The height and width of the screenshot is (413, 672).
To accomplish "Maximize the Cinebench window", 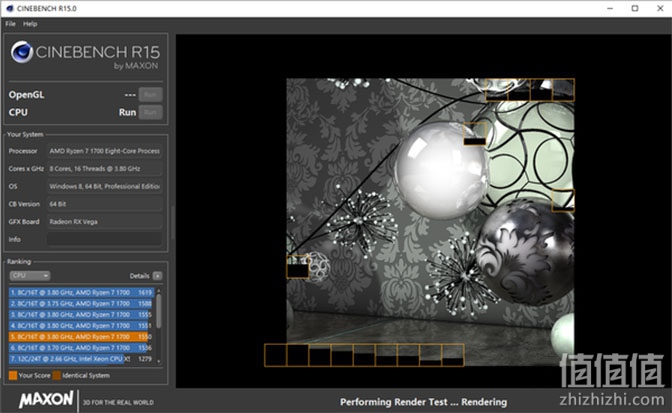I will [x=635, y=8].
